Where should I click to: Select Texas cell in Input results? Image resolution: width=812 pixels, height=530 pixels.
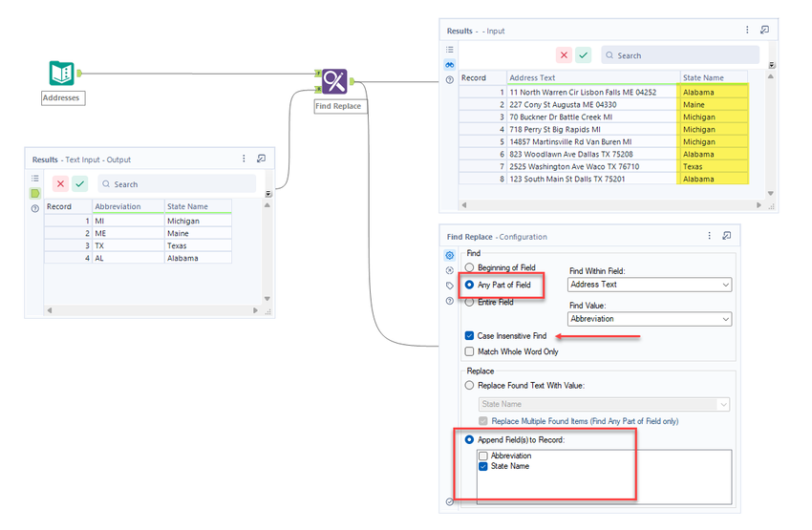pos(714,167)
